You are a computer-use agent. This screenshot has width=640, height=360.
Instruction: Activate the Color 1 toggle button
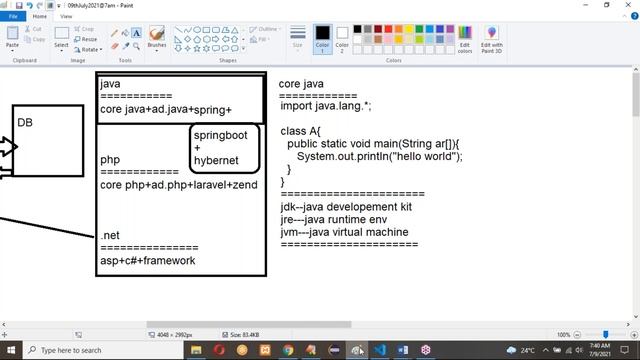pyautogui.click(x=322, y=39)
